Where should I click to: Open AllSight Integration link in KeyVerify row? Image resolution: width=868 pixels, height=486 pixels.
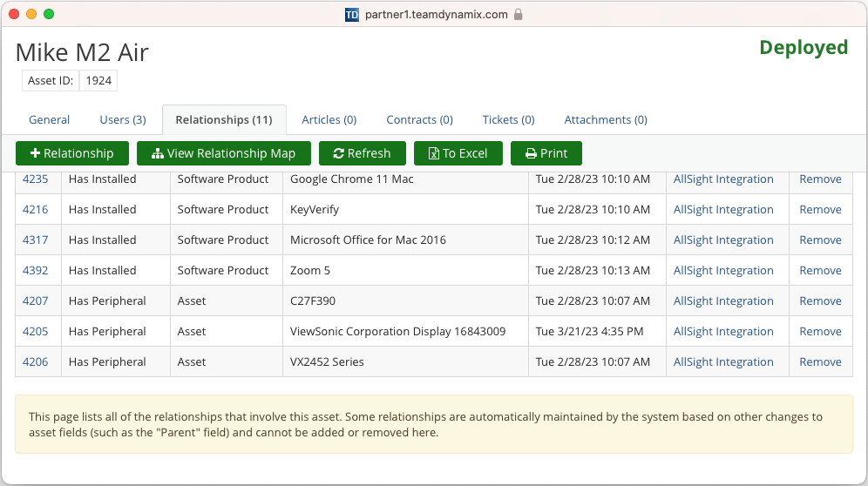723,209
